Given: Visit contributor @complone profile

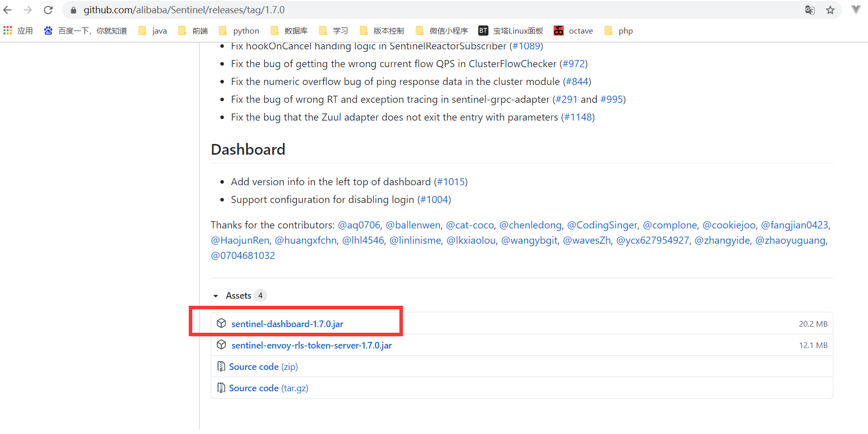Looking at the screenshot, I should tap(670, 225).
